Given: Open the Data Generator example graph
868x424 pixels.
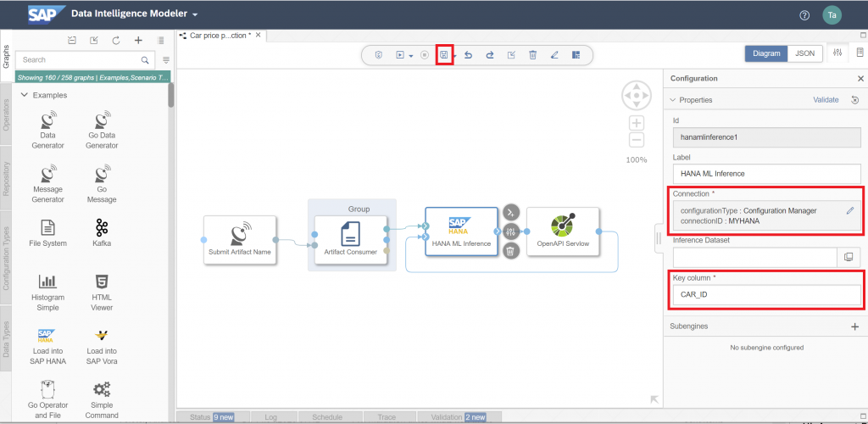Looking at the screenshot, I should coord(48,130).
